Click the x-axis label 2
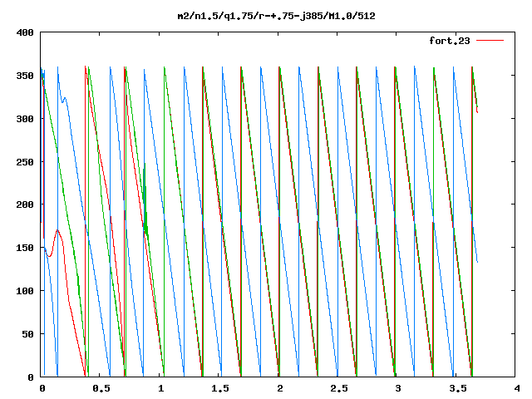This screenshot has height=399, width=532. (279, 388)
